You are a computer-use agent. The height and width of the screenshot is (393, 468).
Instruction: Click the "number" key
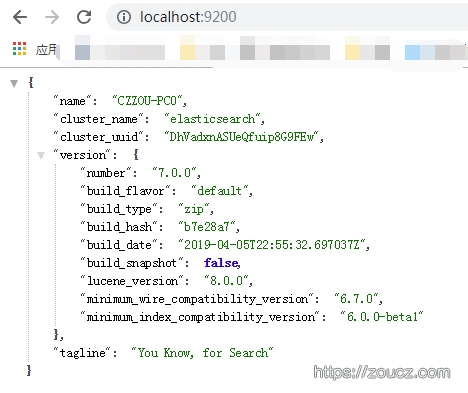105,173
